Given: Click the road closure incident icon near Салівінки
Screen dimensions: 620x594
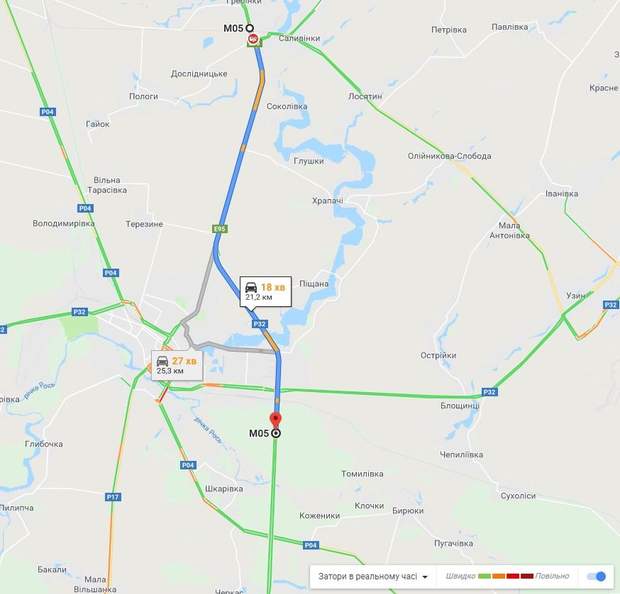Looking at the screenshot, I should tap(253, 39).
